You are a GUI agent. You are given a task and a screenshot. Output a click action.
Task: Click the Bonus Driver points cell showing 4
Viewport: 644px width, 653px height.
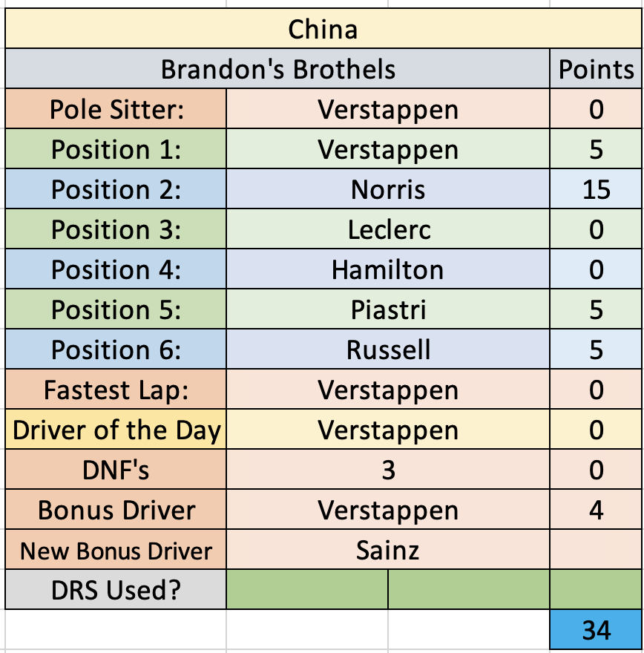(596, 509)
